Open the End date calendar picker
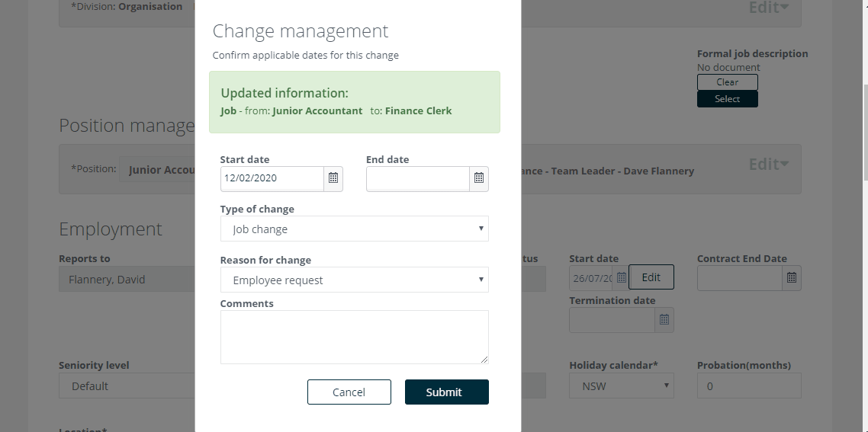The width and height of the screenshot is (868, 432). click(x=479, y=178)
